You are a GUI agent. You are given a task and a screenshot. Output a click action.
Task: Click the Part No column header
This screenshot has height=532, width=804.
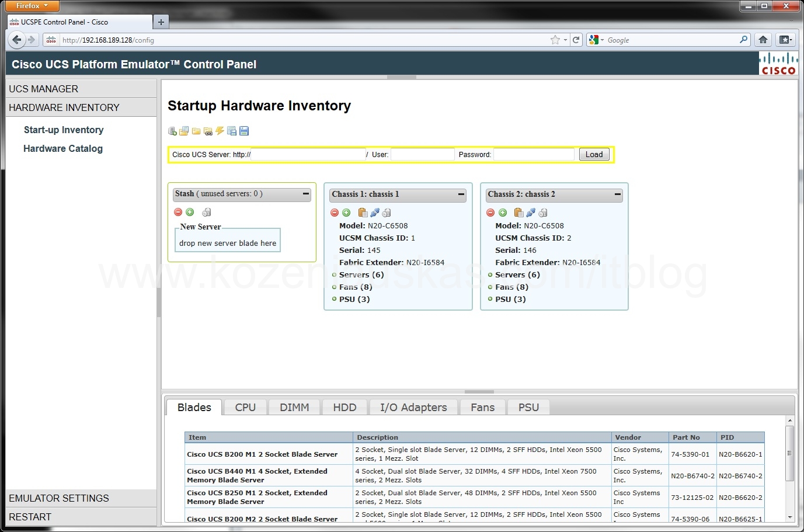click(x=692, y=437)
